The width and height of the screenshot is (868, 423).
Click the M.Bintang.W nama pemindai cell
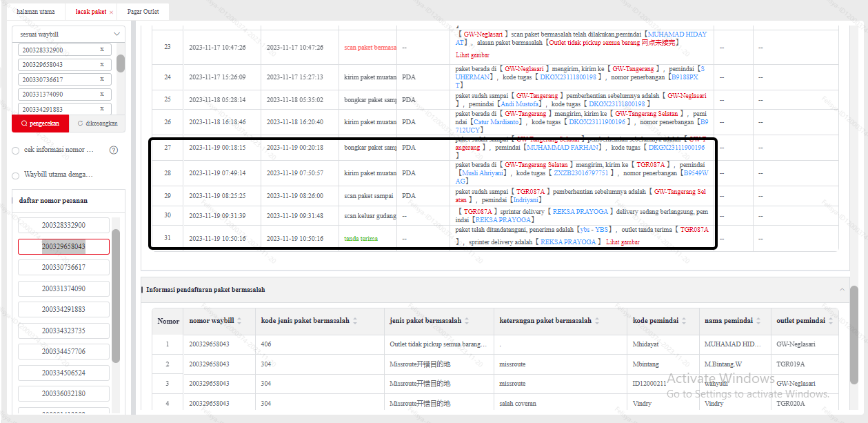pyautogui.click(x=723, y=364)
